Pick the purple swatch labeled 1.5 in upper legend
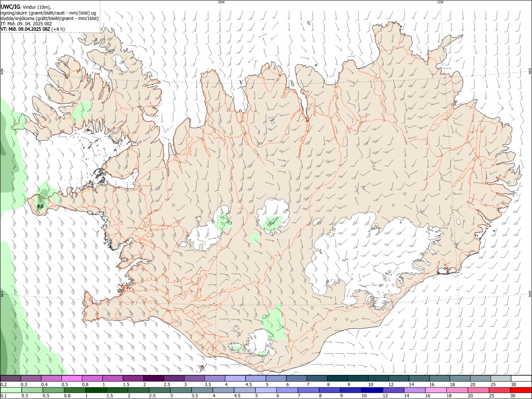This screenshot has height=399, width=532. coord(133,379)
